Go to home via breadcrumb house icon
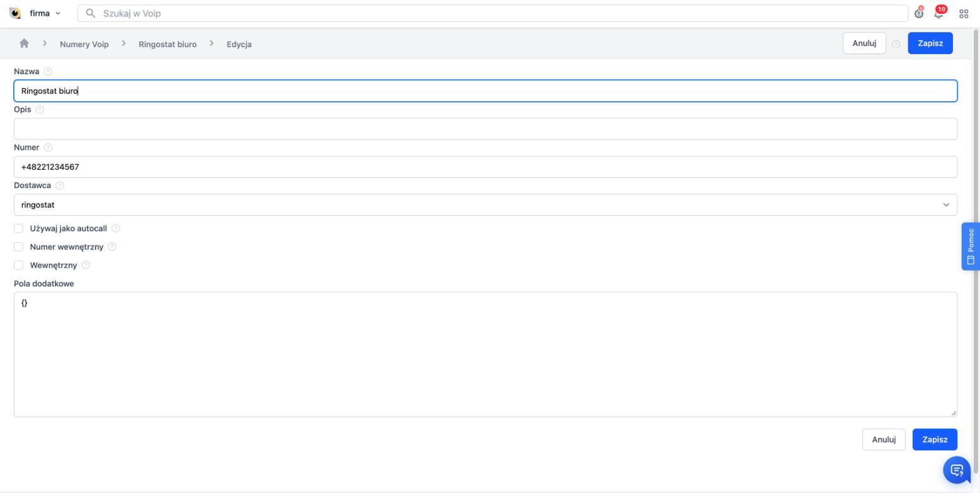Screen dimensions: 980x493 click(x=25, y=43)
